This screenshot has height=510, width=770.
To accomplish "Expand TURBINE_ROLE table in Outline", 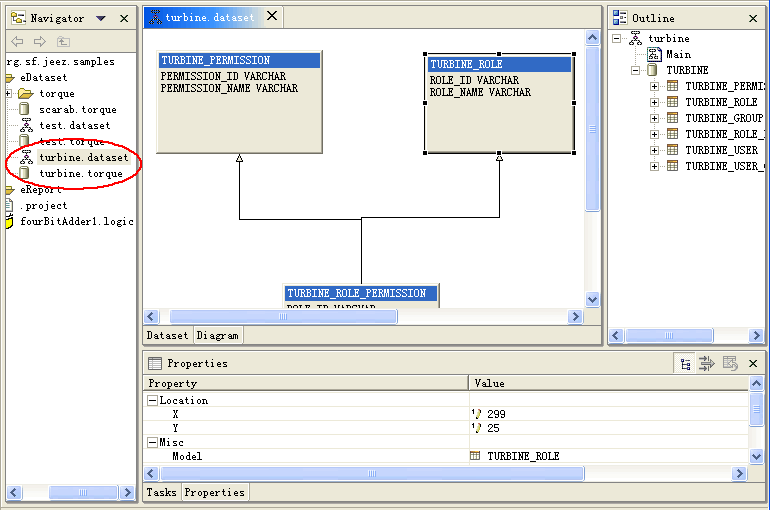I will click(654, 102).
